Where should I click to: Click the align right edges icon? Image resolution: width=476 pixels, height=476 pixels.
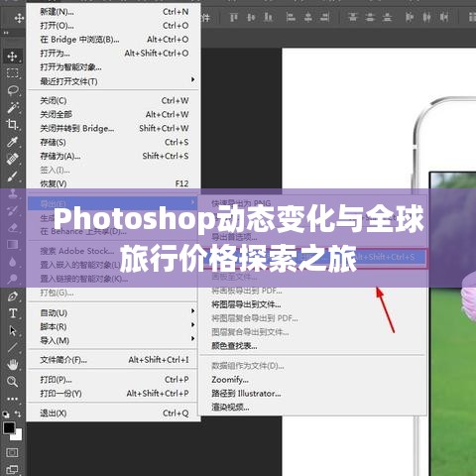click(325, 17)
